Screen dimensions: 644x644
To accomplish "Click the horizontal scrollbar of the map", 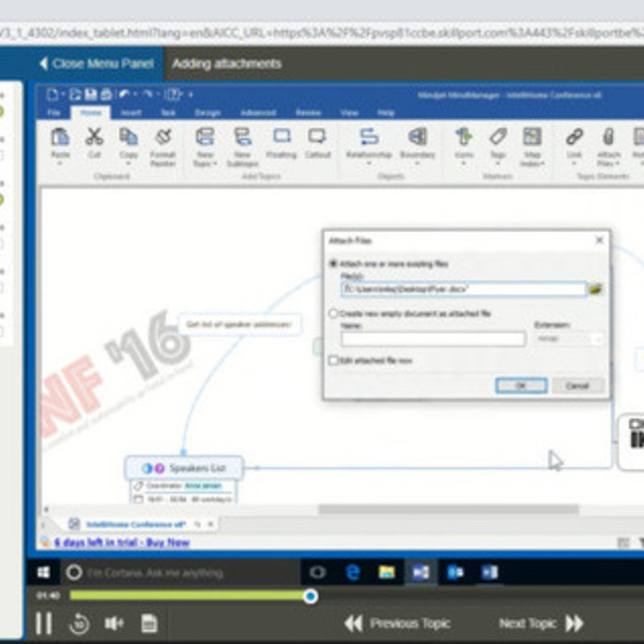I will [448, 510].
